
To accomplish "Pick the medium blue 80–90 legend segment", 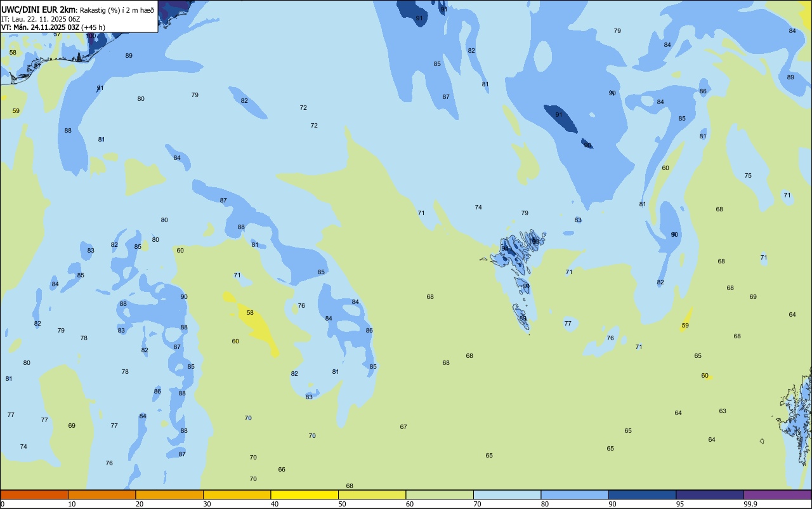I will coord(575,494).
